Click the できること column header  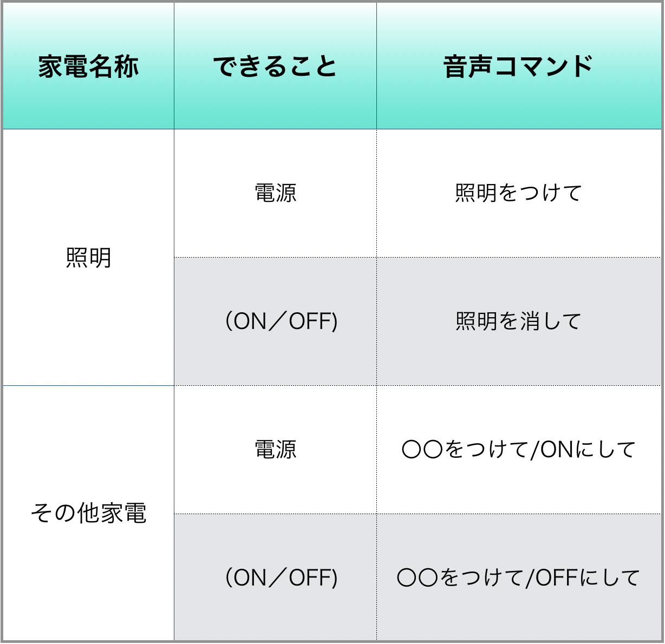pos(275,66)
